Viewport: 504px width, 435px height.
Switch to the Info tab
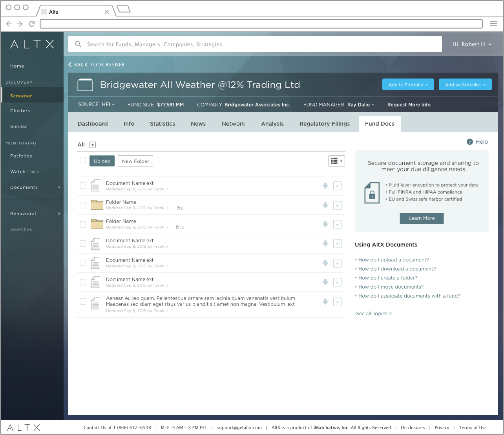pyautogui.click(x=129, y=124)
